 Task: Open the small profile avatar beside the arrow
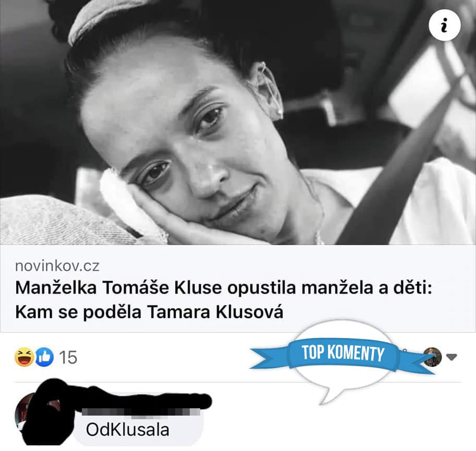433,357
